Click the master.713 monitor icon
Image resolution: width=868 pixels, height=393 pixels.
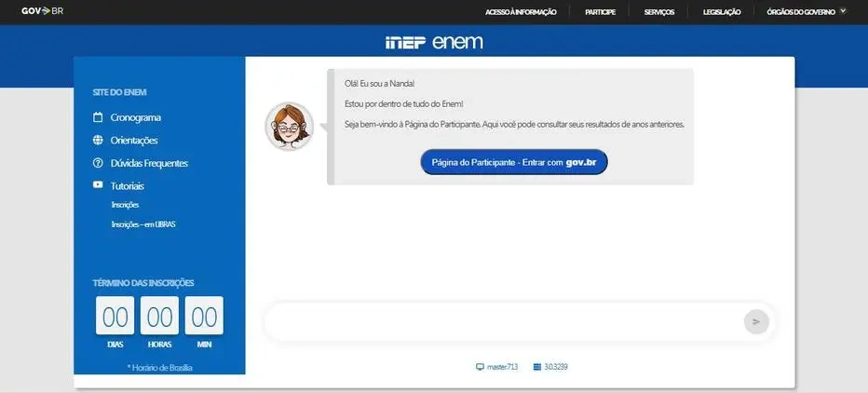click(x=480, y=367)
